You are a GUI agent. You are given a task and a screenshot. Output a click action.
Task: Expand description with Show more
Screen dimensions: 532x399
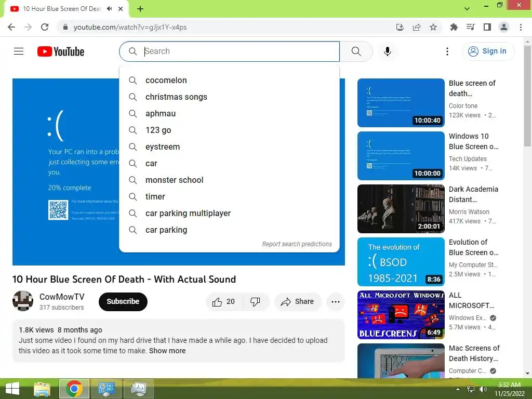pos(167,351)
